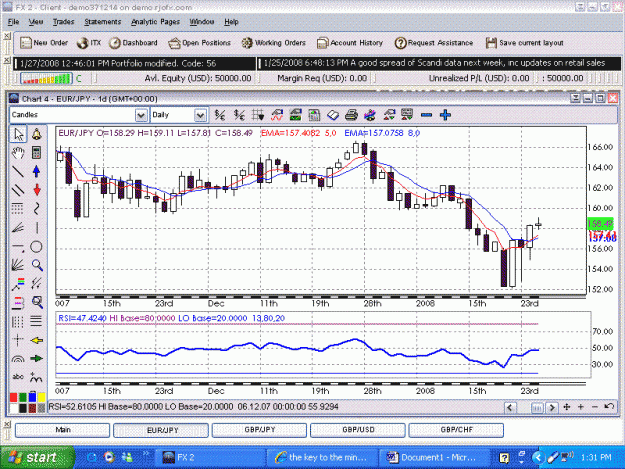Show Working Orders
The image size is (625, 469).
[x=274, y=43]
